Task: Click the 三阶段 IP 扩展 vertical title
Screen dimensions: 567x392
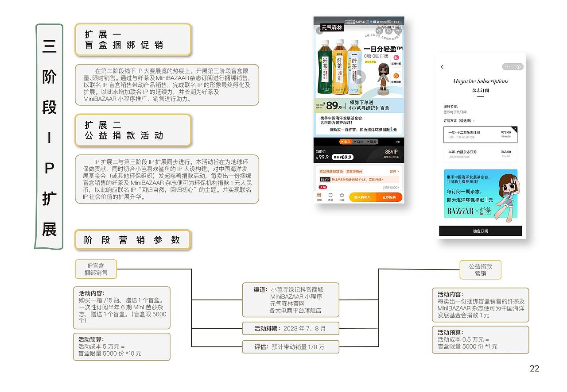Action: (49, 136)
